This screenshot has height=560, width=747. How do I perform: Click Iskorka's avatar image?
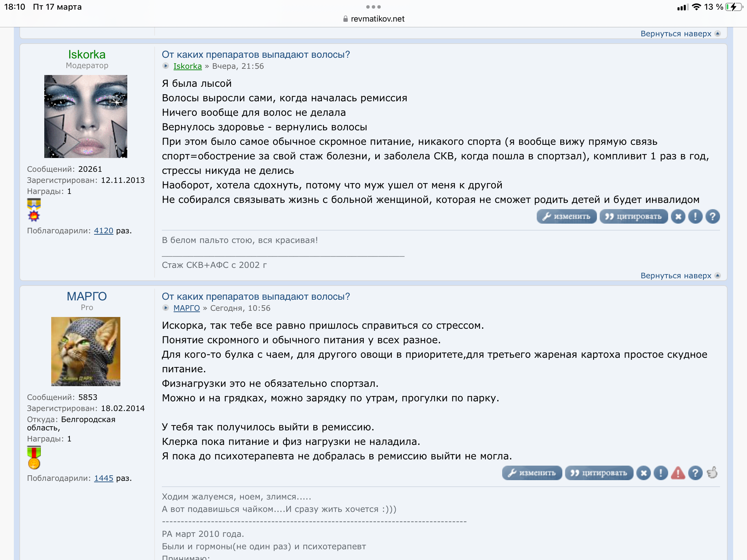coord(86,116)
